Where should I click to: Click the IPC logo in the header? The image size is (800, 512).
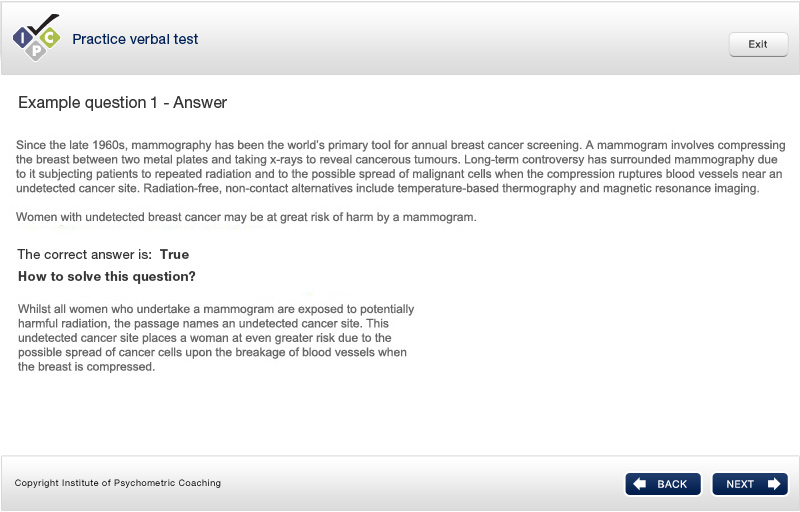[x=36, y=38]
